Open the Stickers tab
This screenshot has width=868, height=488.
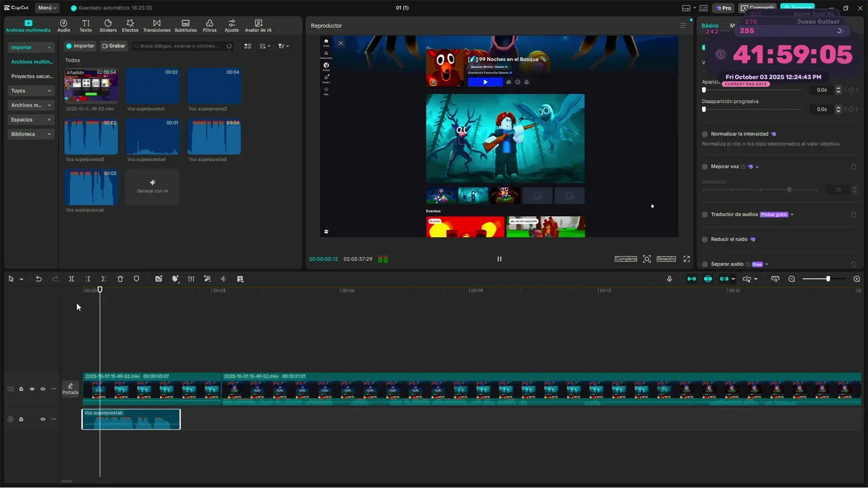click(108, 26)
